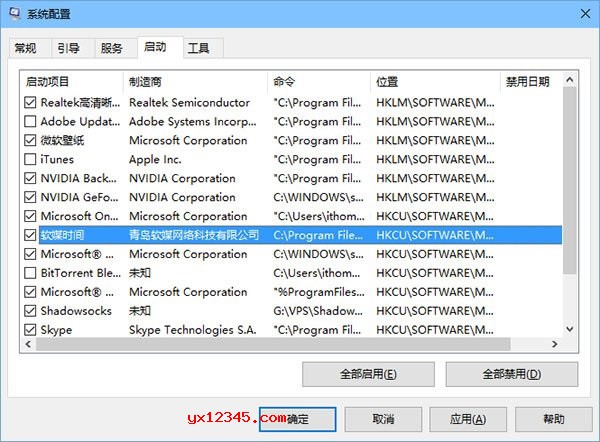Uncheck the 软媒时间 startup checkbox
Image resolution: width=600 pixels, height=442 pixels.
(x=30, y=235)
